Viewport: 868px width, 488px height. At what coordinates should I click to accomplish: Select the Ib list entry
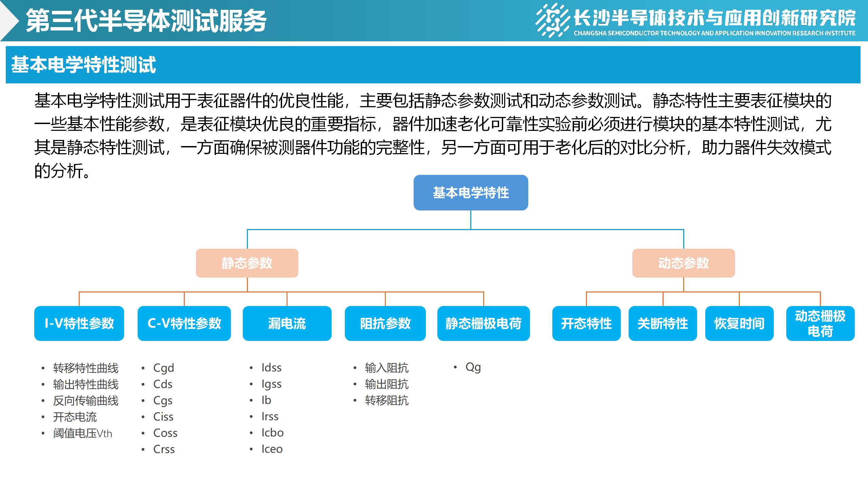(x=266, y=400)
